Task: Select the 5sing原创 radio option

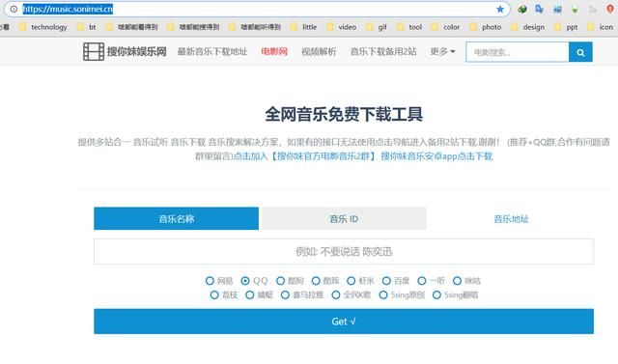Action: point(383,295)
